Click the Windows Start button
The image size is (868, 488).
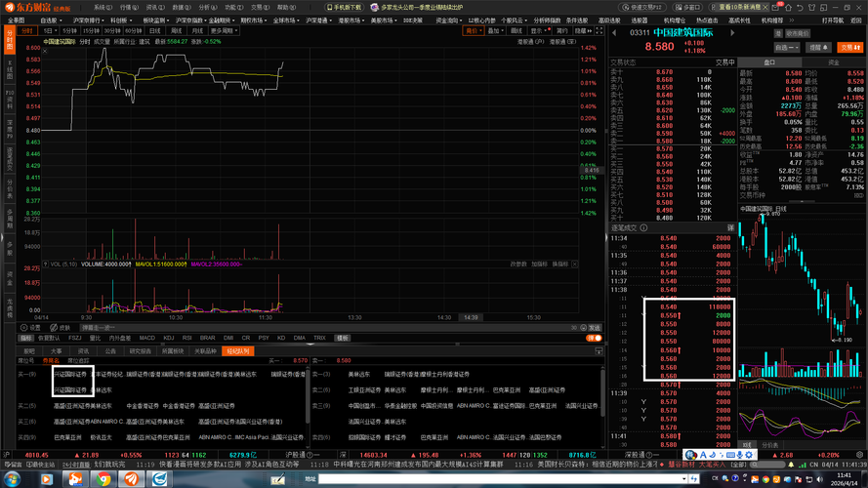pos(12,478)
